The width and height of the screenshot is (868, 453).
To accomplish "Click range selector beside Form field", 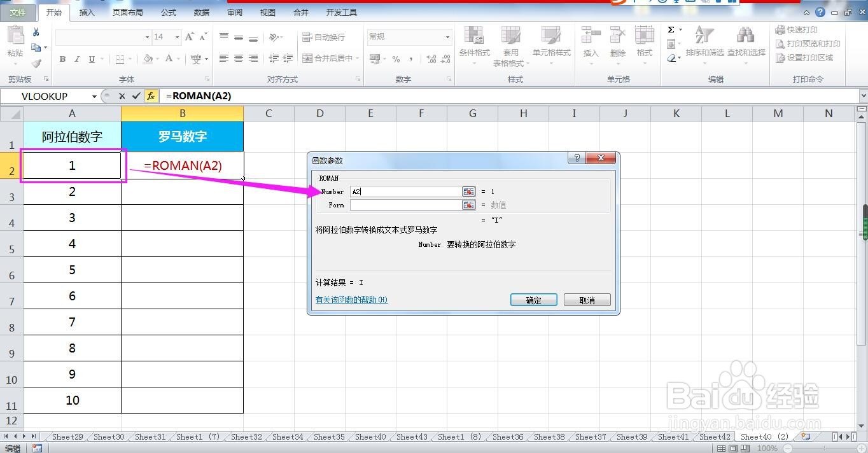I will point(468,205).
